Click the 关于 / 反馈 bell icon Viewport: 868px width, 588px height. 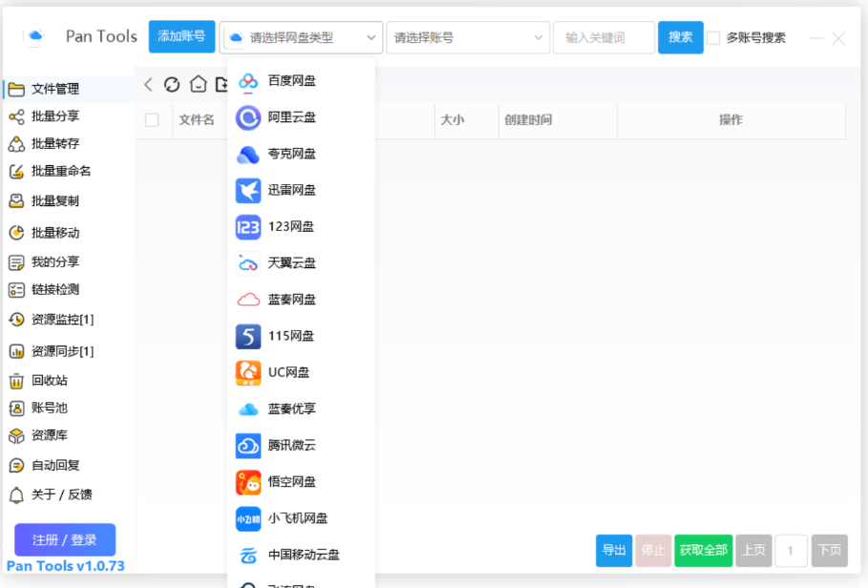(16, 494)
